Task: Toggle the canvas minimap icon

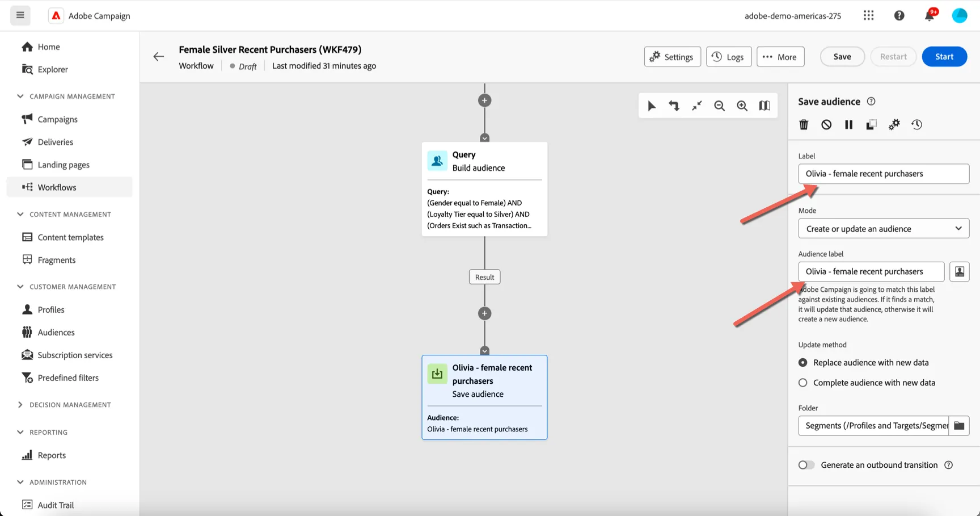Action: pos(764,106)
